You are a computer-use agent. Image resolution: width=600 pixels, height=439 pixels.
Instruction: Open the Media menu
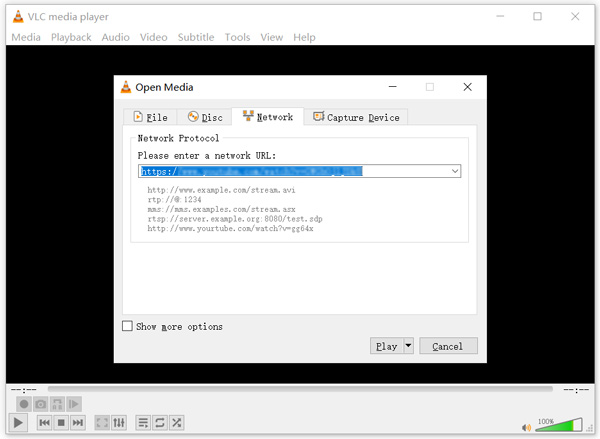point(26,37)
